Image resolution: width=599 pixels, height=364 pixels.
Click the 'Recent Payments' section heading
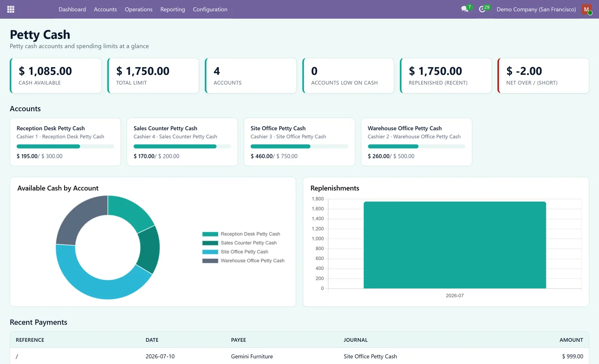(39, 323)
